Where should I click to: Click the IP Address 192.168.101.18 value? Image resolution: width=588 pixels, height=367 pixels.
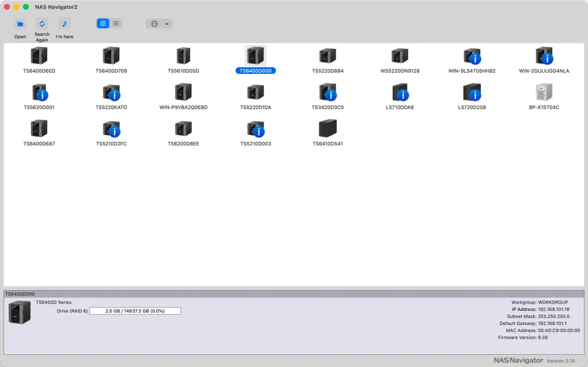tap(554, 309)
